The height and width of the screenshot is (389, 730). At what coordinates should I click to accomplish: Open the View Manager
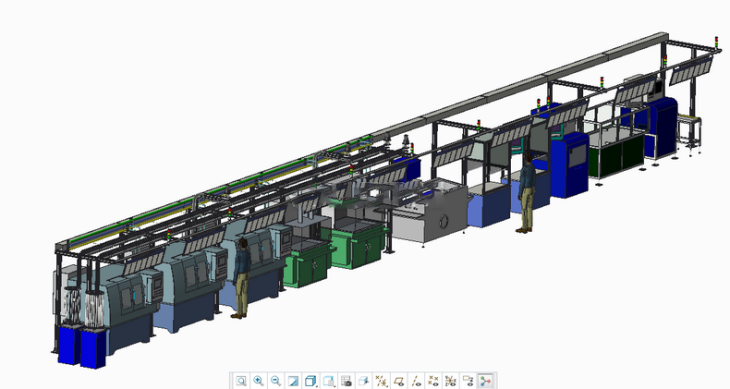point(346,381)
